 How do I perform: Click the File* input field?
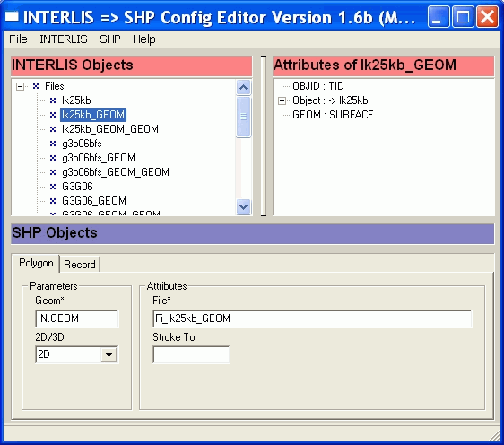(x=312, y=318)
